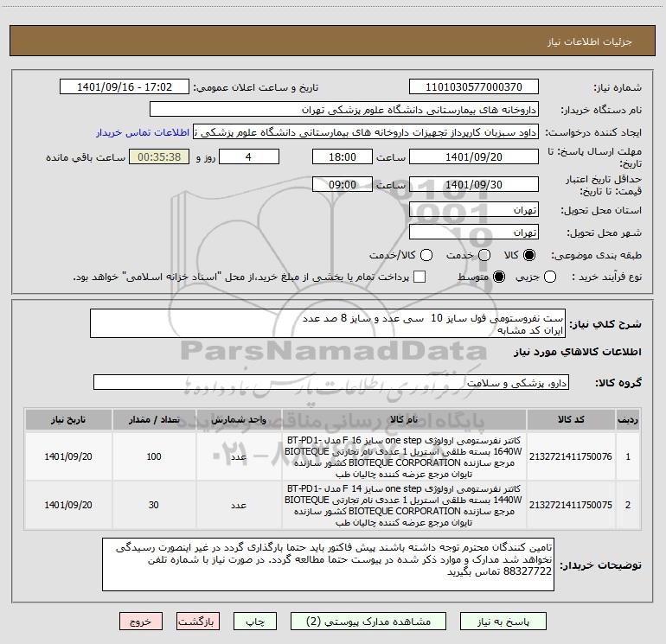Click the delivery province field تهران
This screenshot has height=644, width=666.
coord(474,209)
